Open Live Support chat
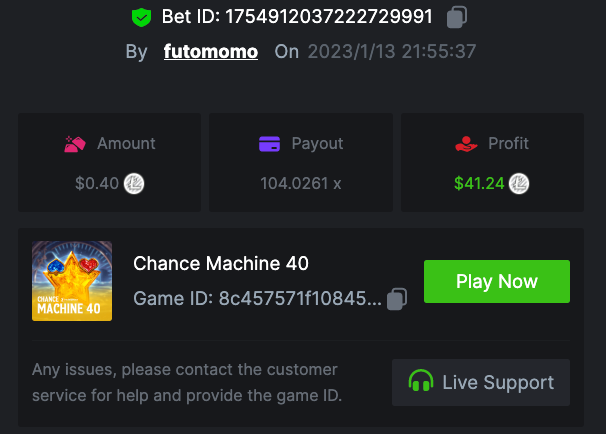Image resolution: width=606 pixels, height=434 pixels. [481, 382]
